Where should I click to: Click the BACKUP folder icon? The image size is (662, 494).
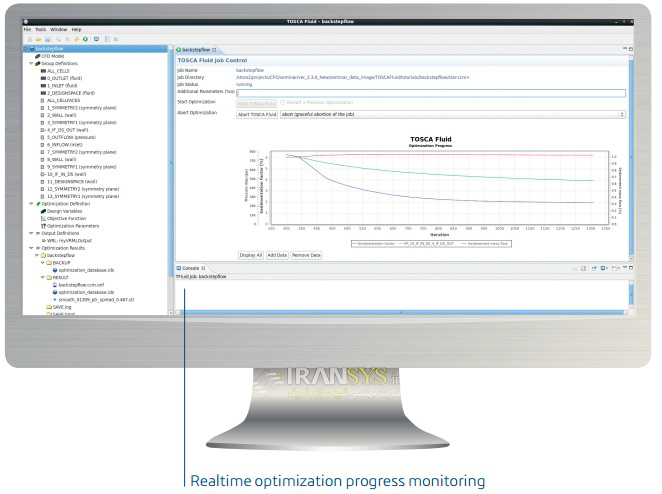tap(49, 263)
